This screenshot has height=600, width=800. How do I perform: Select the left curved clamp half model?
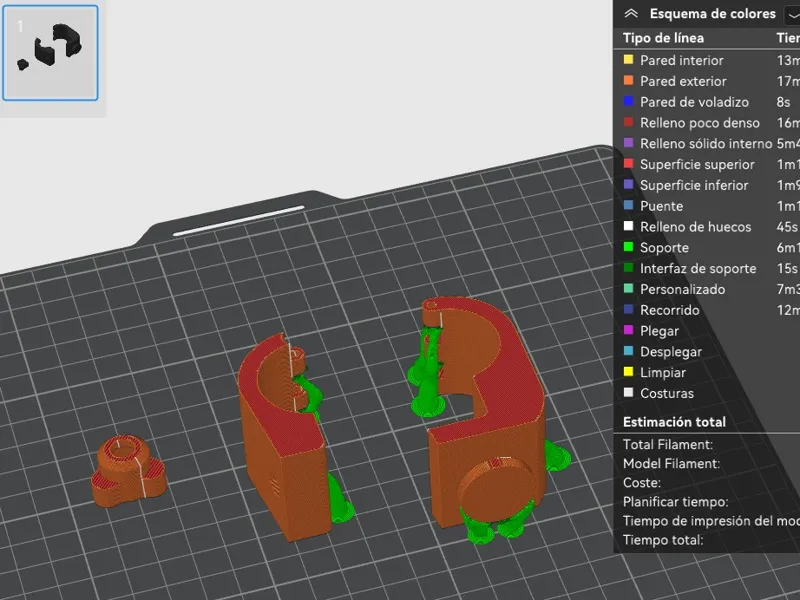pos(286,449)
